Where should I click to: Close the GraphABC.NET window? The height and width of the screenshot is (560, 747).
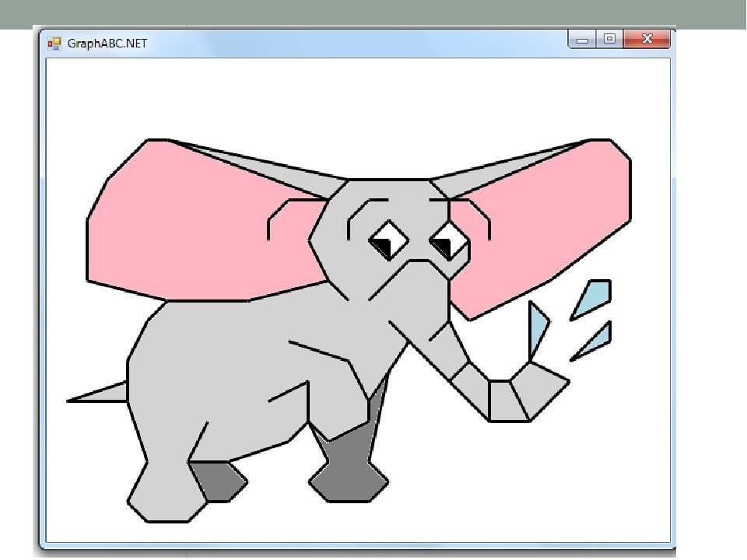pyautogui.click(x=647, y=39)
